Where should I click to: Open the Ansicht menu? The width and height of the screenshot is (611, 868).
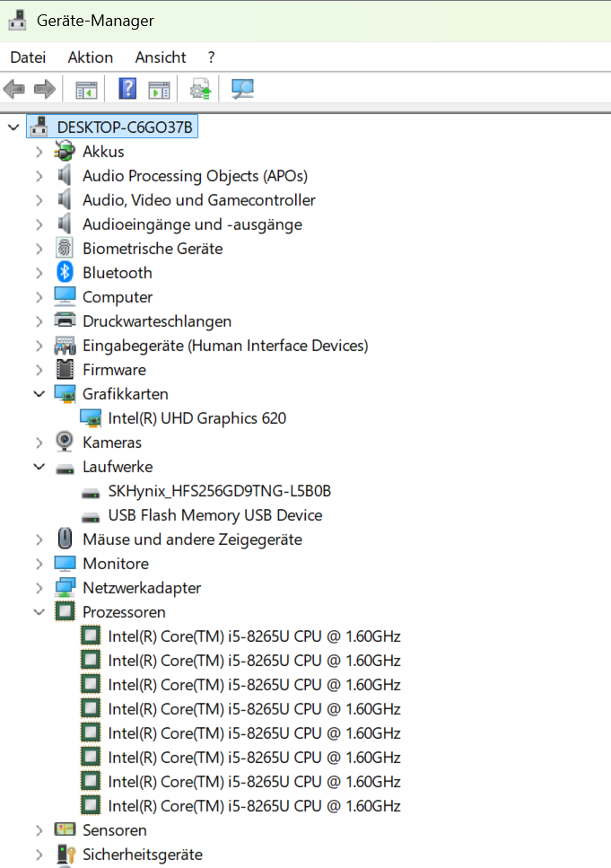tap(161, 57)
